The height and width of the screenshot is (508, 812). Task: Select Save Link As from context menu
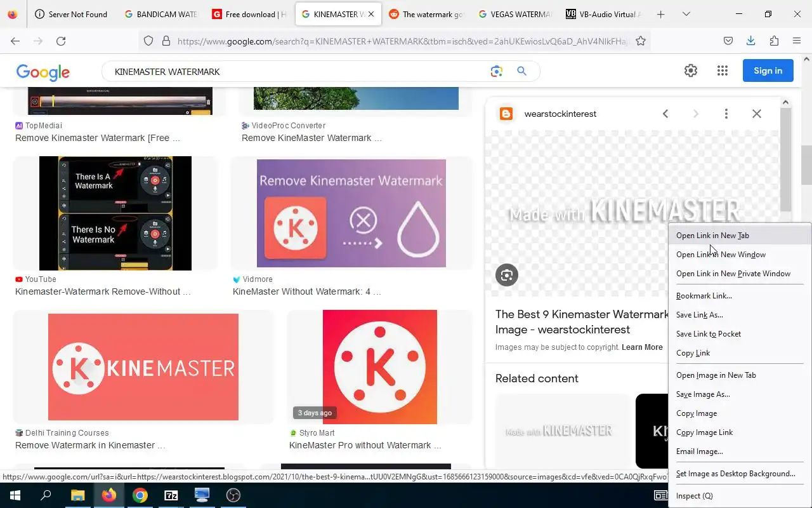pyautogui.click(x=740, y=315)
